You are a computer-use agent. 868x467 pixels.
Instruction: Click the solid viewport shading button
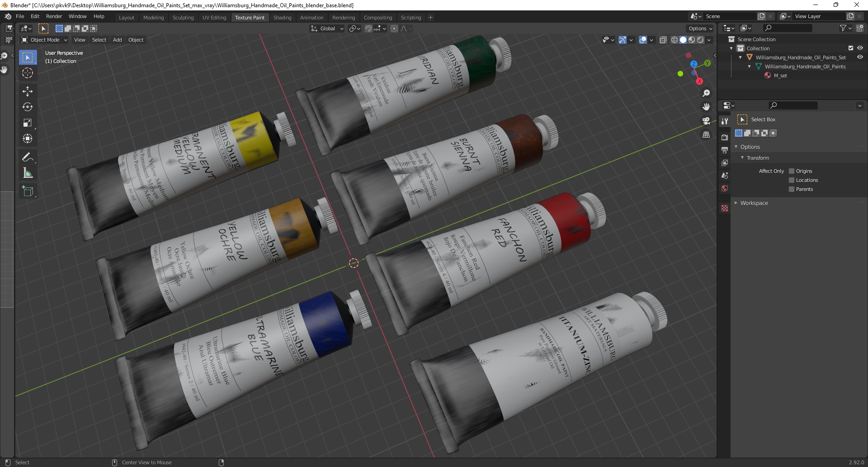click(683, 40)
